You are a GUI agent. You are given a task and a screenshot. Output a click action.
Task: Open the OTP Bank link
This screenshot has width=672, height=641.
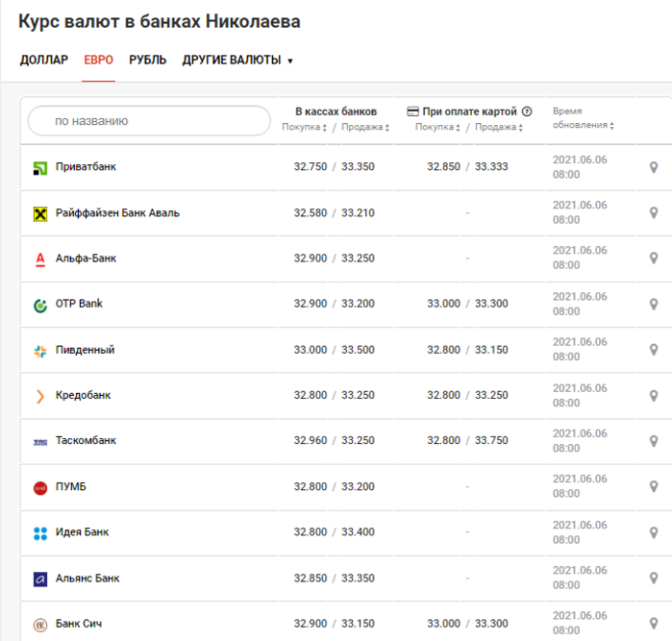[x=79, y=304]
